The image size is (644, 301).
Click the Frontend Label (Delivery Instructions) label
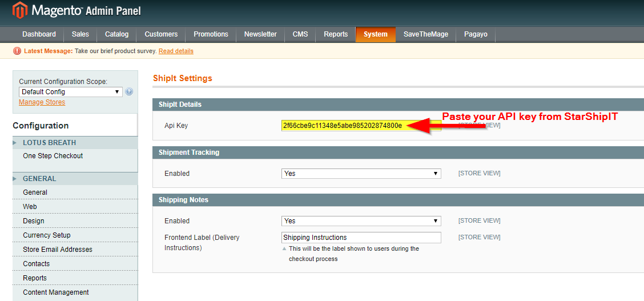(x=202, y=243)
